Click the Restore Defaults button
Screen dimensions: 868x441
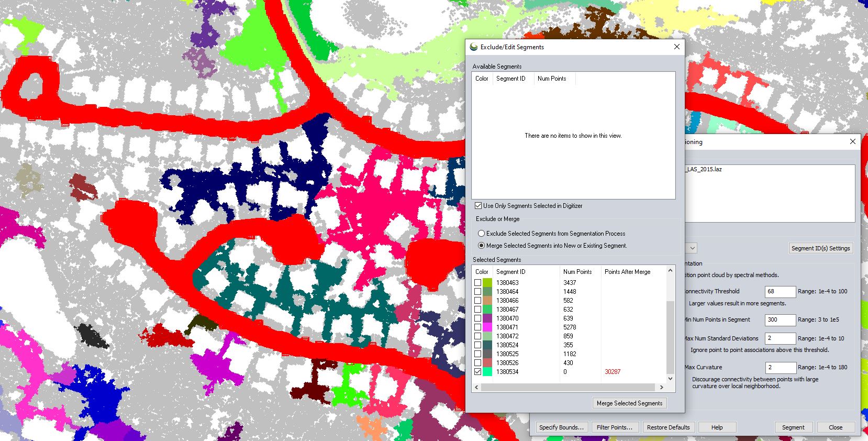668,427
